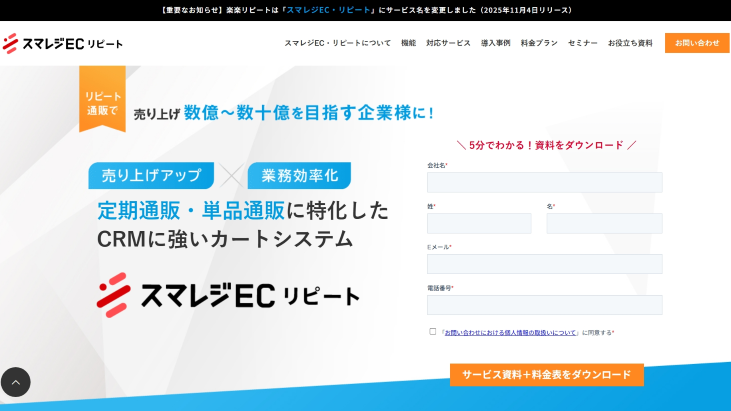Go to 導入事例 page

click(x=495, y=43)
